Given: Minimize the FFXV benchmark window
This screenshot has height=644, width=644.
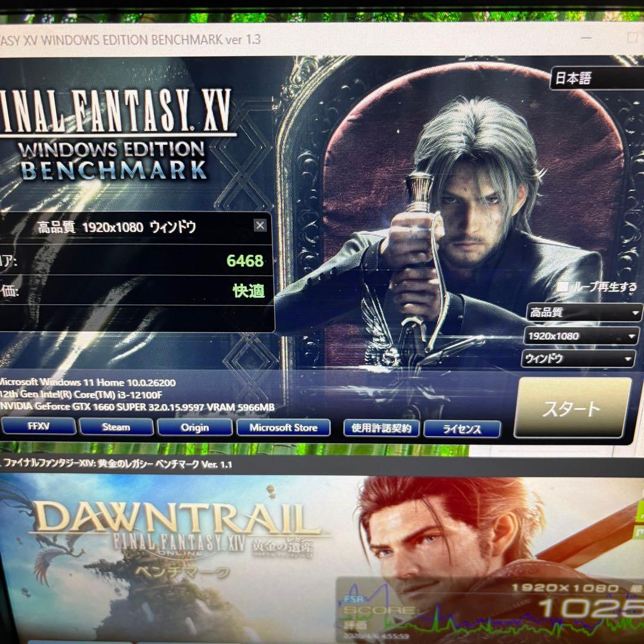Looking at the screenshot, I should 586,38.
